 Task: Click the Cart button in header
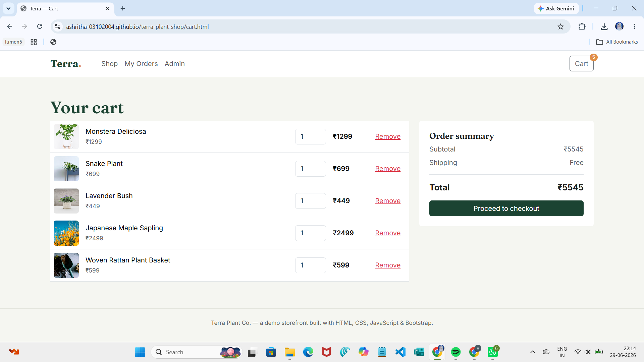[x=581, y=64]
